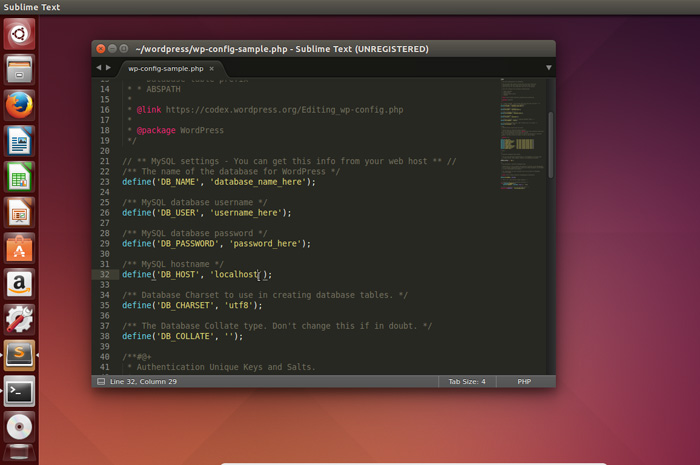Open the Ubuntu Dash home launcher
Viewport: 700px width, 465px height.
[x=19, y=34]
